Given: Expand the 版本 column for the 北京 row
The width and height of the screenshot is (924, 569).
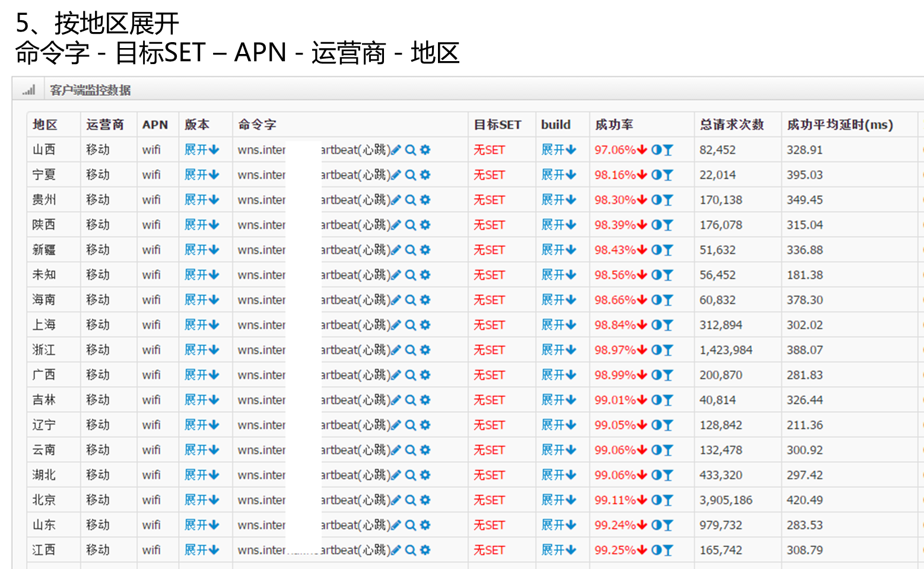Looking at the screenshot, I should (202, 500).
